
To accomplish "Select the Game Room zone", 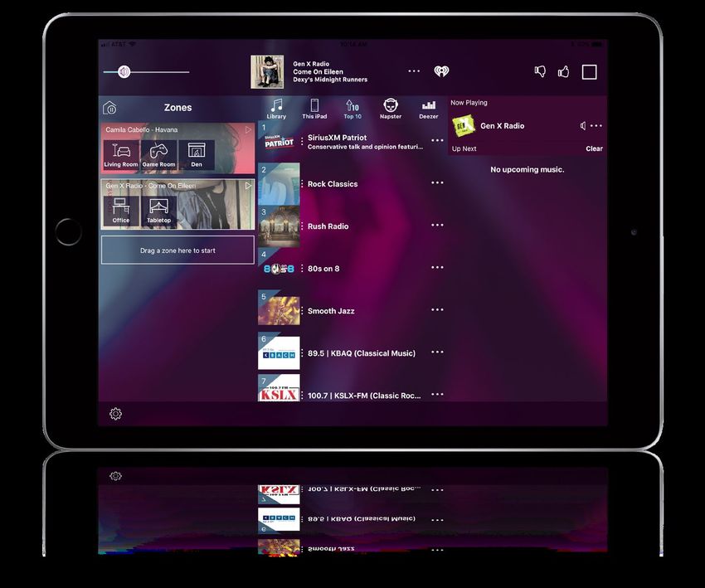I will tap(158, 155).
